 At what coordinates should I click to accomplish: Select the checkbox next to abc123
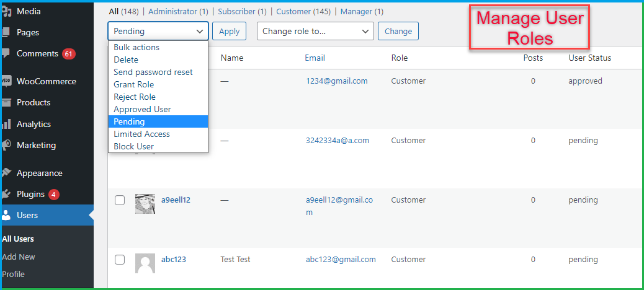click(x=120, y=260)
